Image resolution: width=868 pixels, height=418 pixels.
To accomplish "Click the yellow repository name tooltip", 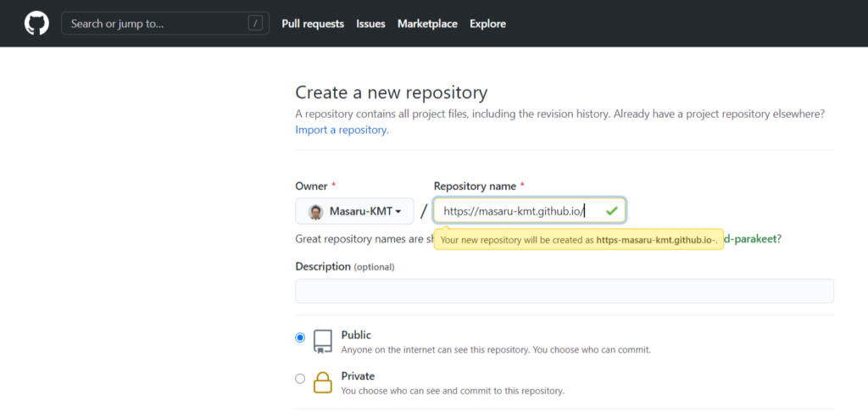I will (578, 240).
